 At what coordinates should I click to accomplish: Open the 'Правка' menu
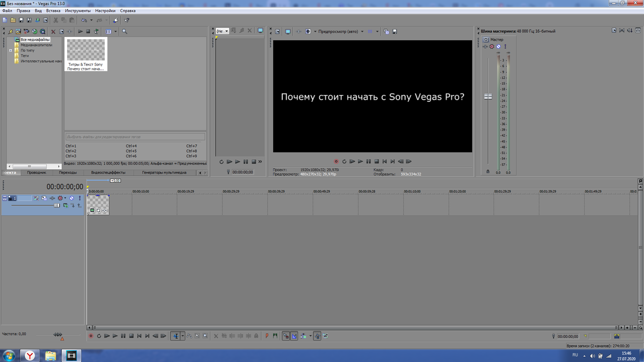coord(23,11)
